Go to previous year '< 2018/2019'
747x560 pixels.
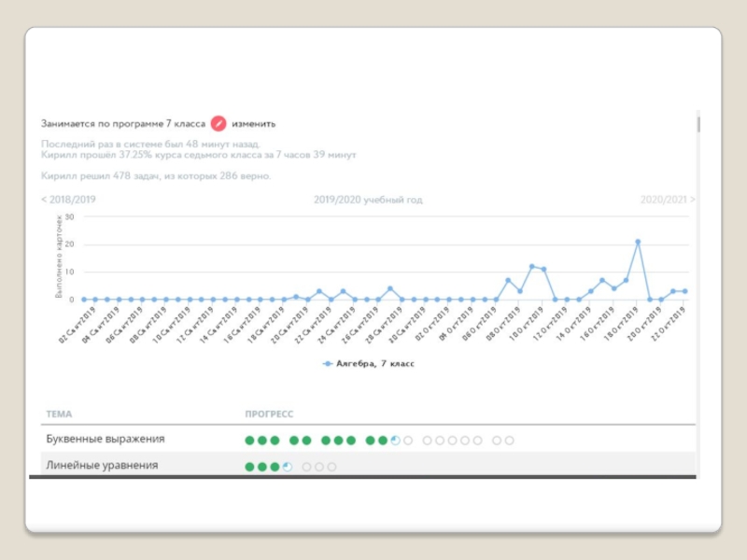[68, 200]
